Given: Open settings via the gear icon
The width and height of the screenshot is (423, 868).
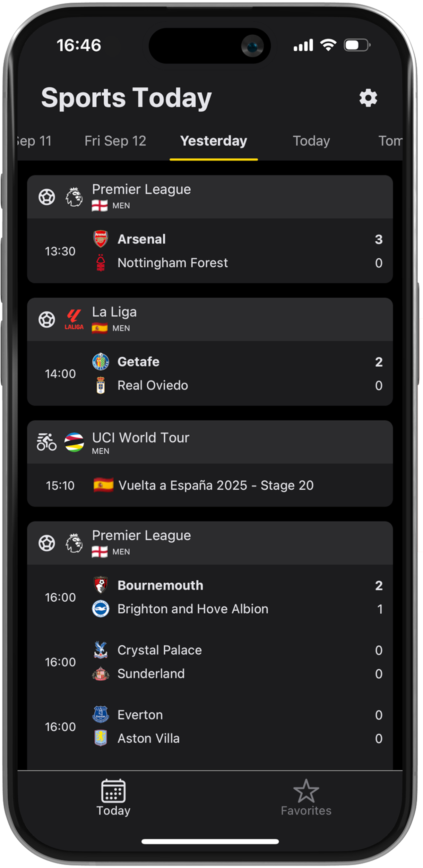Looking at the screenshot, I should point(368,98).
